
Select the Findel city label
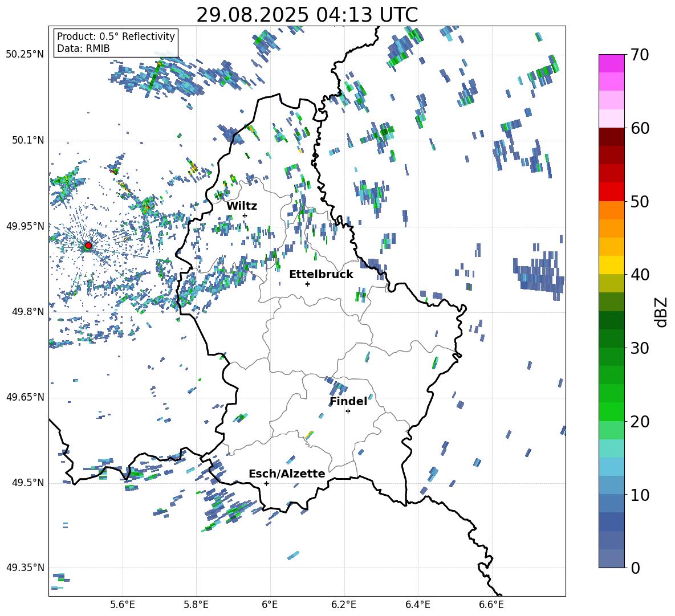348,401
